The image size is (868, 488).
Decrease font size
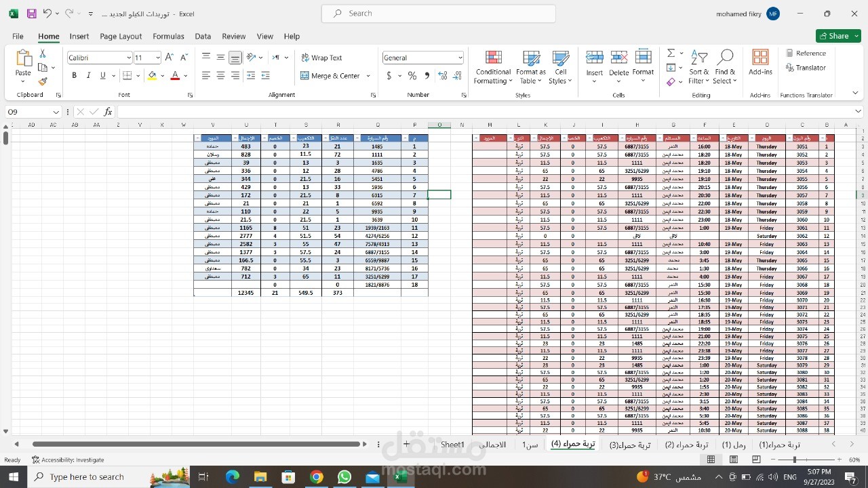tap(184, 58)
